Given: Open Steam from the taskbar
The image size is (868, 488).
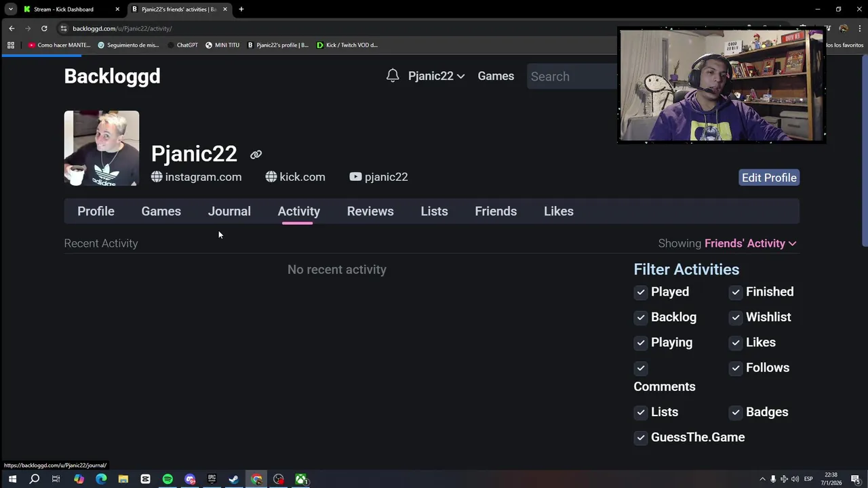Looking at the screenshot, I should [x=234, y=479].
